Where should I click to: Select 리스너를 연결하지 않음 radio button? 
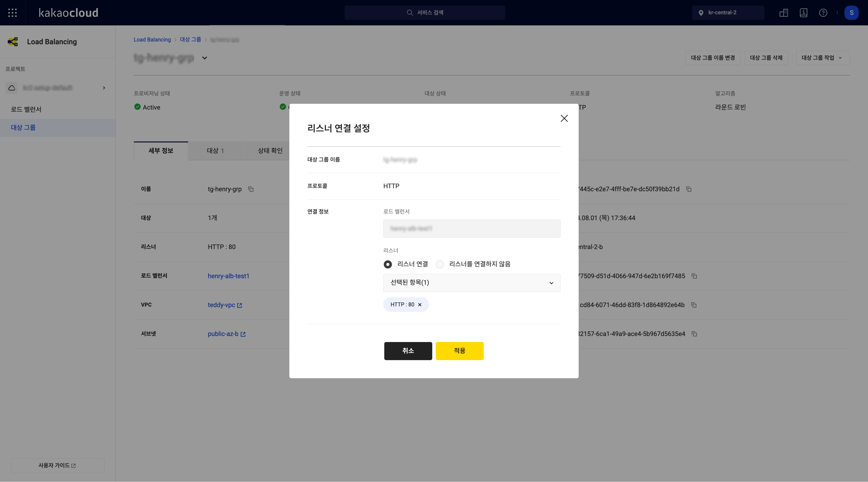[x=440, y=264]
